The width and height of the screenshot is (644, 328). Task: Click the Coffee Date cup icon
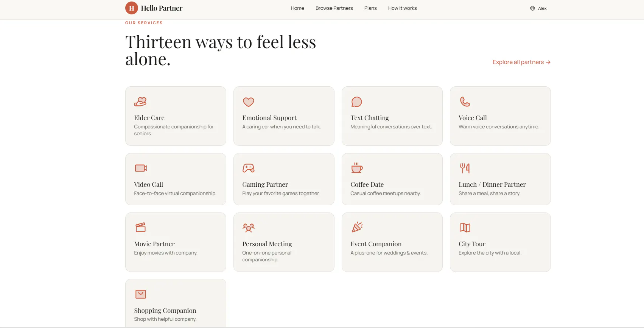click(357, 168)
